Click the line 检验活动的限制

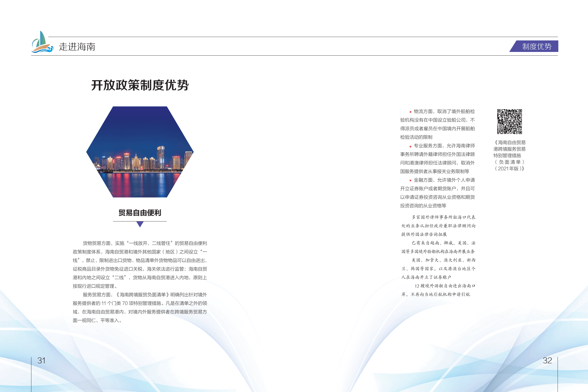(416, 137)
